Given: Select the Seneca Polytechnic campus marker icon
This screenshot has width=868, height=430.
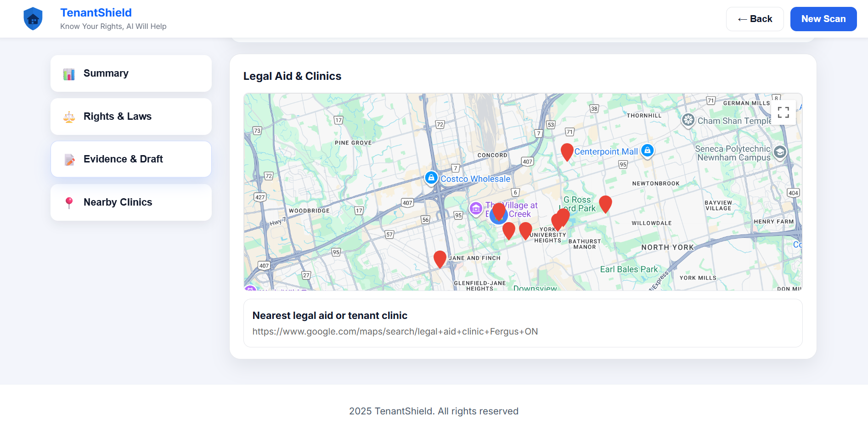Looking at the screenshot, I should pyautogui.click(x=780, y=152).
